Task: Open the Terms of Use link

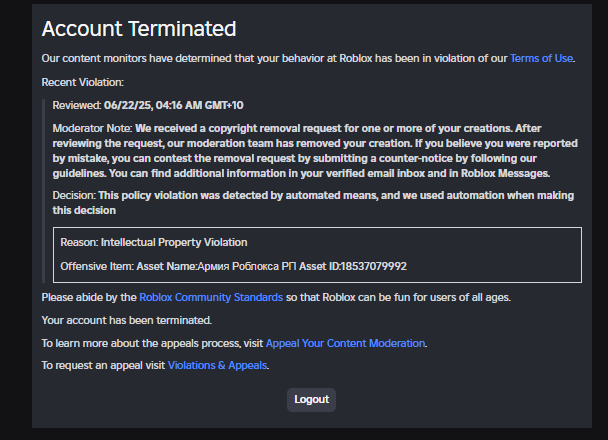Action: tap(541, 59)
